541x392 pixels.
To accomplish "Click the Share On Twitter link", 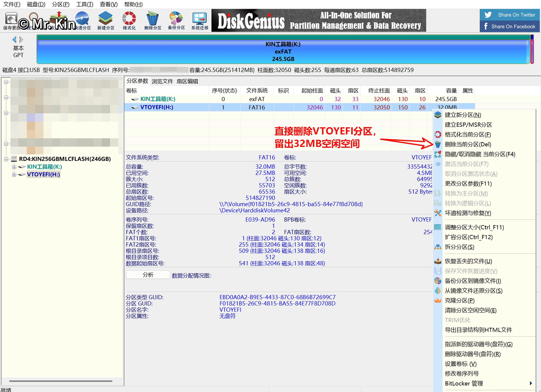I will [510, 15].
